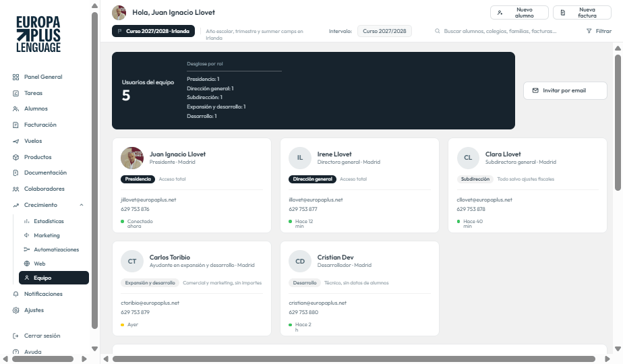This screenshot has width=623, height=364.
Task: Click the Ayuda help icon
Action: [x=16, y=352]
